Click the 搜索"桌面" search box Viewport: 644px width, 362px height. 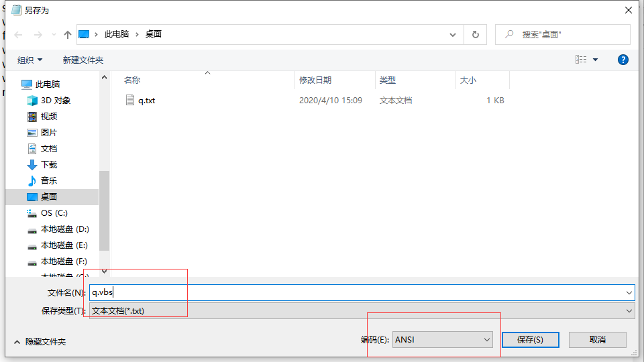563,35
